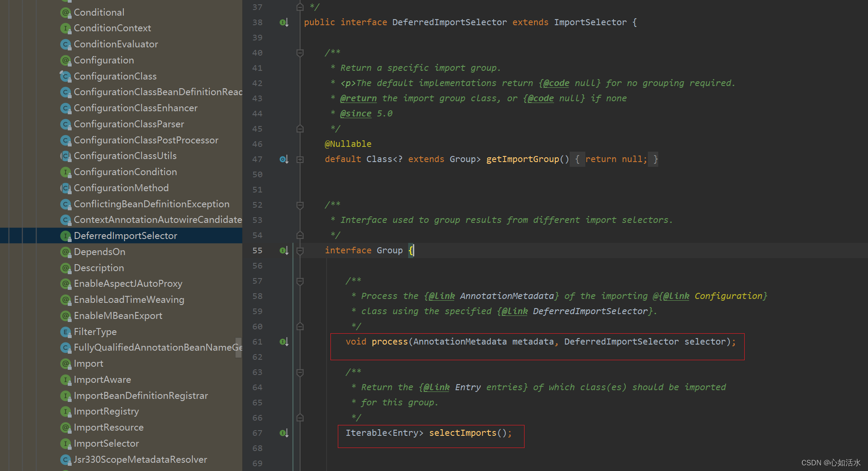Collapse the Group interface code block
Screen dimensions: 868x471
click(x=300, y=251)
